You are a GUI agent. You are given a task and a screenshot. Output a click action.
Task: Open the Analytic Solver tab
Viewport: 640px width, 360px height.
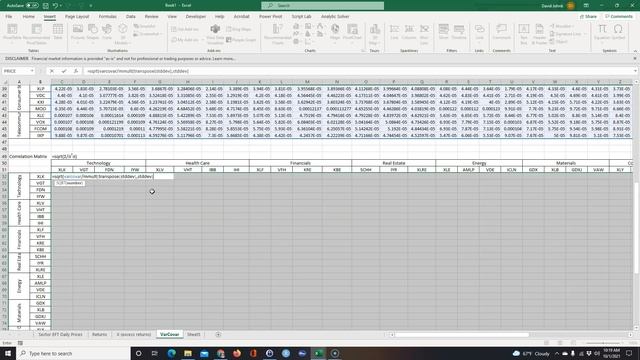coord(335,16)
